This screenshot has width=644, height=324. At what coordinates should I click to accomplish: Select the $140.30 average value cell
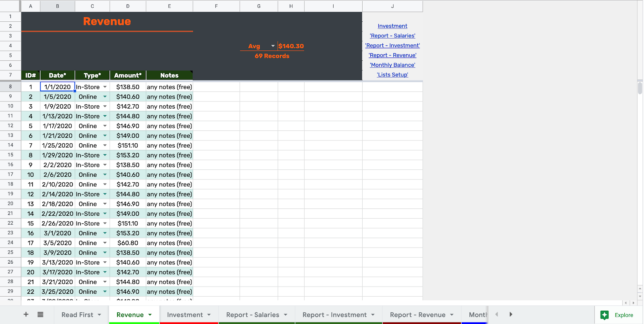tap(291, 46)
